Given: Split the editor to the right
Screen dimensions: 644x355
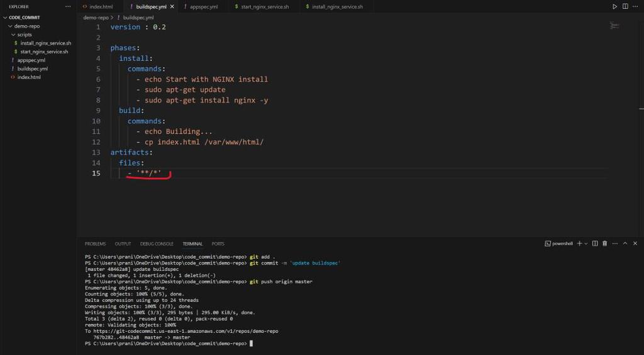Looking at the screenshot, I should pyautogui.click(x=625, y=6).
